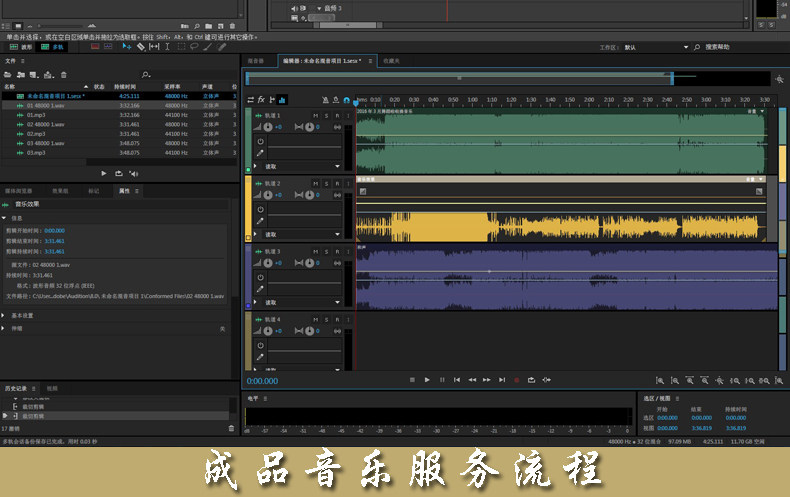790x497 pixels.
Task: Click the open file folder icon
Action: click(x=8, y=75)
